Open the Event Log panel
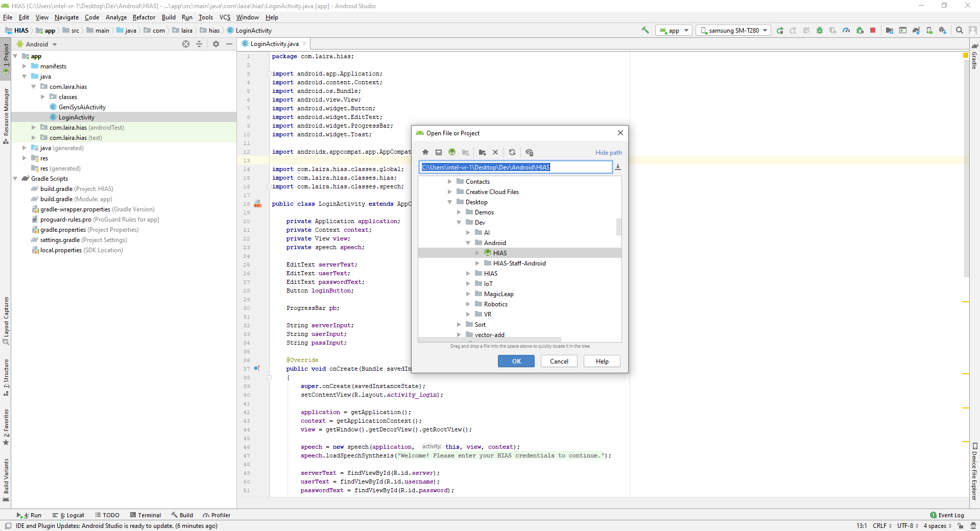The image size is (980, 531). coord(947,515)
